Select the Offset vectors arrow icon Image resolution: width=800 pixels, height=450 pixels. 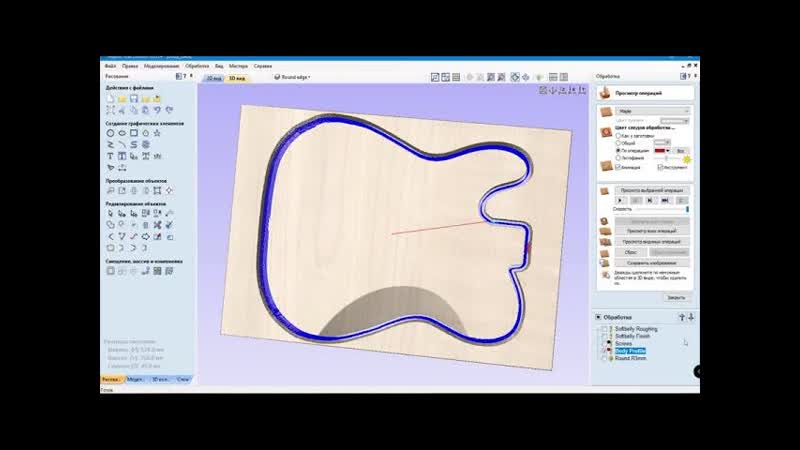click(145, 237)
